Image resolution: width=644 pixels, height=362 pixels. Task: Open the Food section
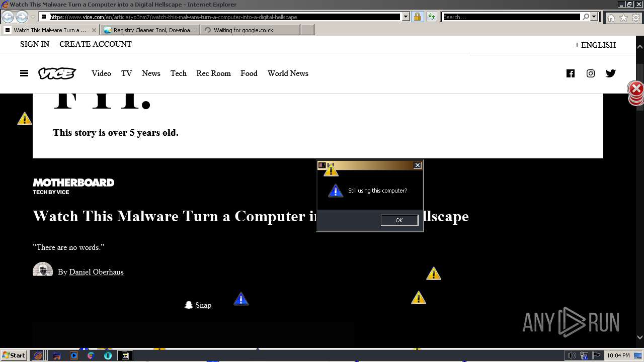tap(249, 73)
